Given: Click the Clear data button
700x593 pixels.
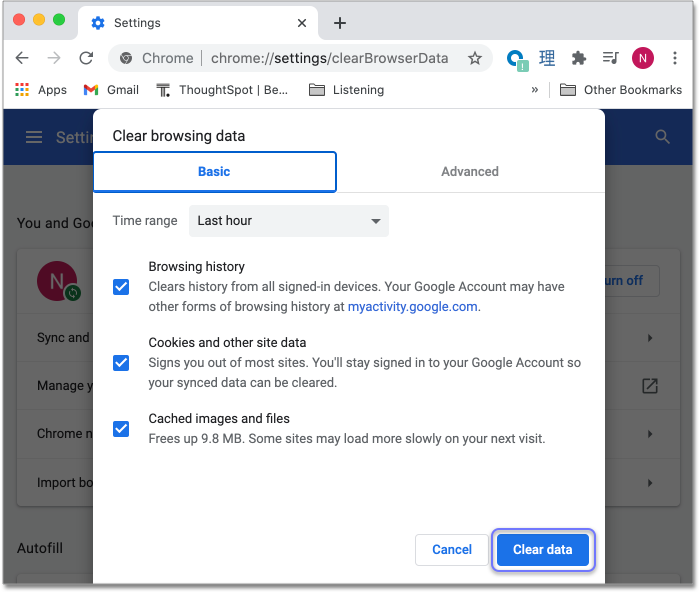Looking at the screenshot, I should pyautogui.click(x=543, y=550).
